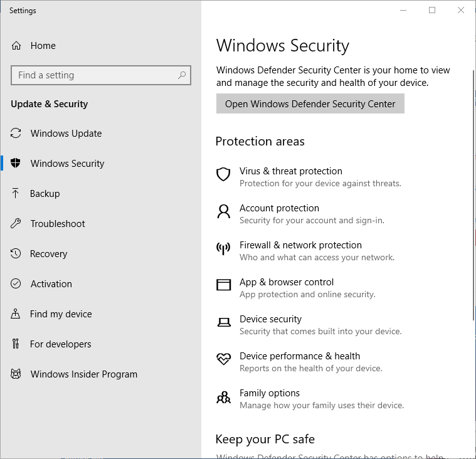Click the Protection areas heading

[x=260, y=142]
